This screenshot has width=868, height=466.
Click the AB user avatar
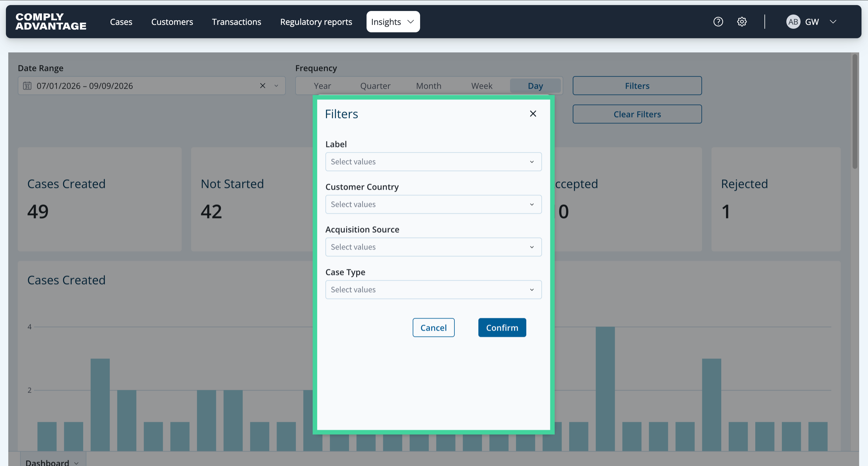coord(793,22)
